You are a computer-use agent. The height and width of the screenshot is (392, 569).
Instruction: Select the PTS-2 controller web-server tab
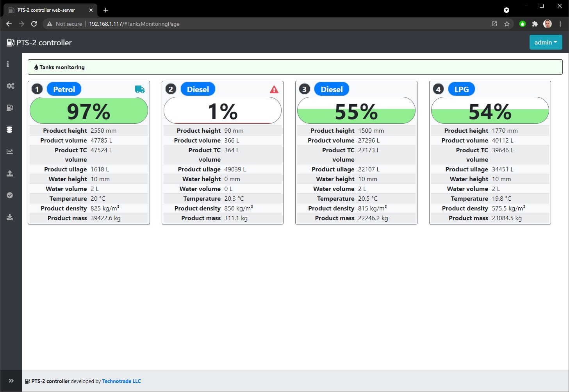click(46, 10)
